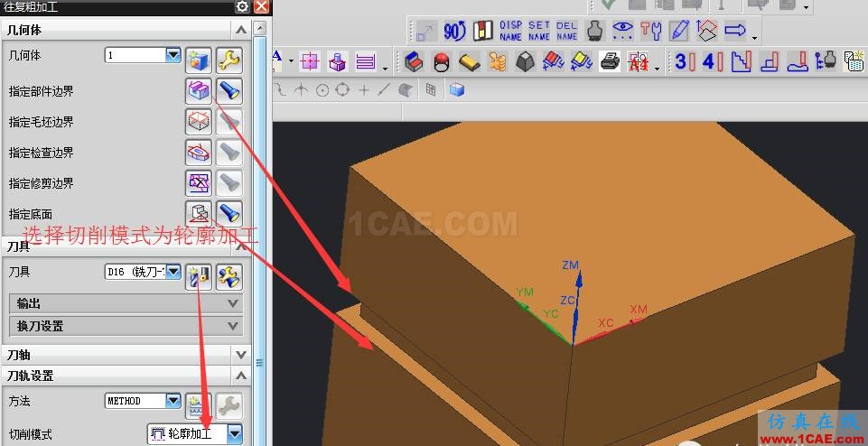Click the grid pattern toolbar icon
The width and height of the screenshot is (868, 446).
tap(431, 89)
